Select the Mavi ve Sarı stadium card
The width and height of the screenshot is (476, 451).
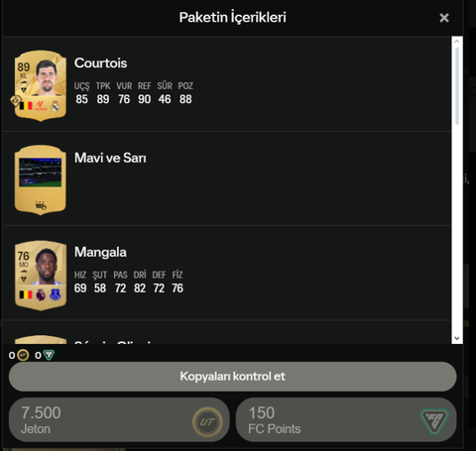click(x=41, y=180)
